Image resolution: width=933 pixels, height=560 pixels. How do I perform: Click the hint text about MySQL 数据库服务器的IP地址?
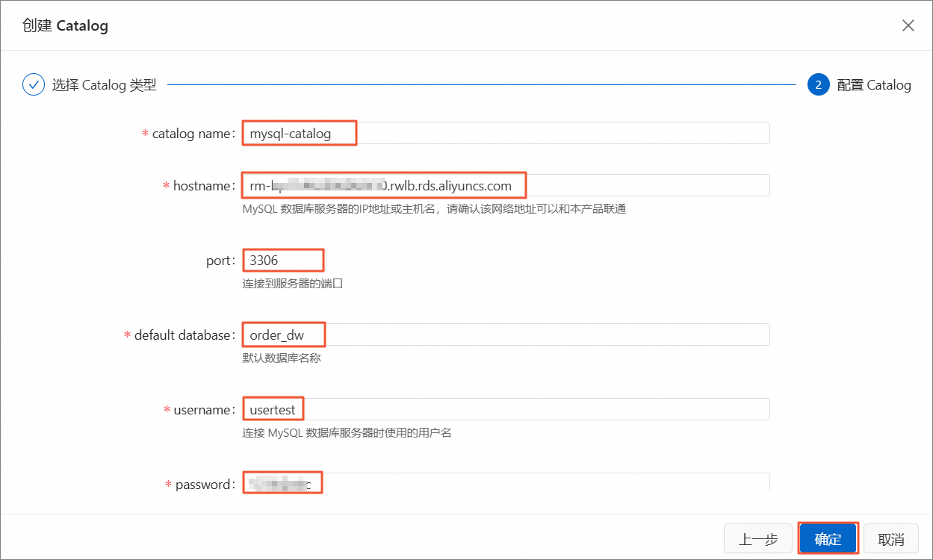(434, 209)
